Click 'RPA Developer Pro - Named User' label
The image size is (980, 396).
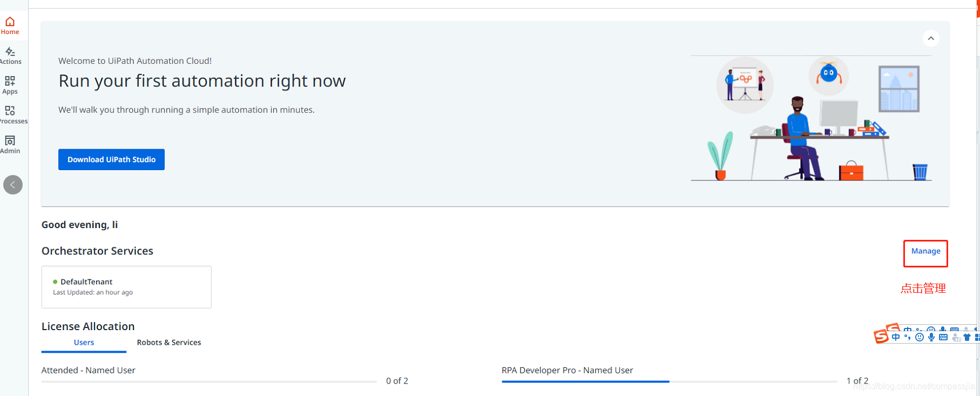[x=567, y=370]
